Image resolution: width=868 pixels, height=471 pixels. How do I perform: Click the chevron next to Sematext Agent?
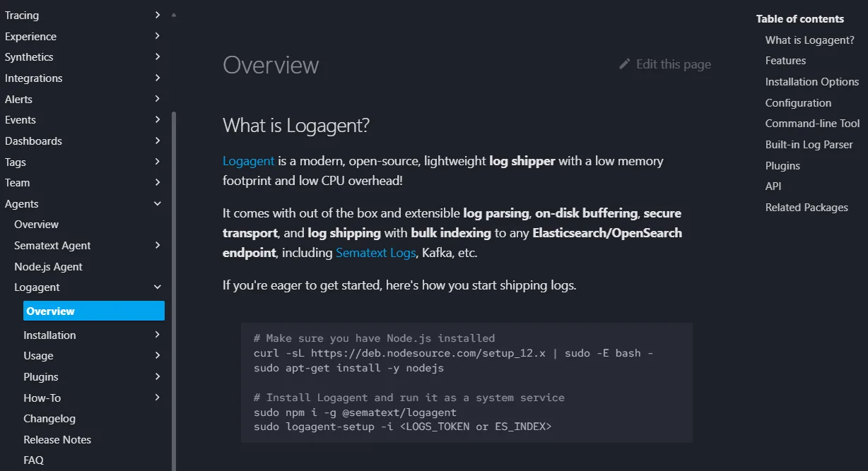157,245
